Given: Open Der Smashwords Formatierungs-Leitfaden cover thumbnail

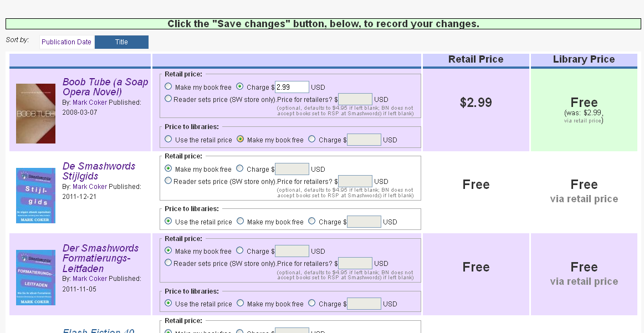Looking at the screenshot, I should (35, 278).
